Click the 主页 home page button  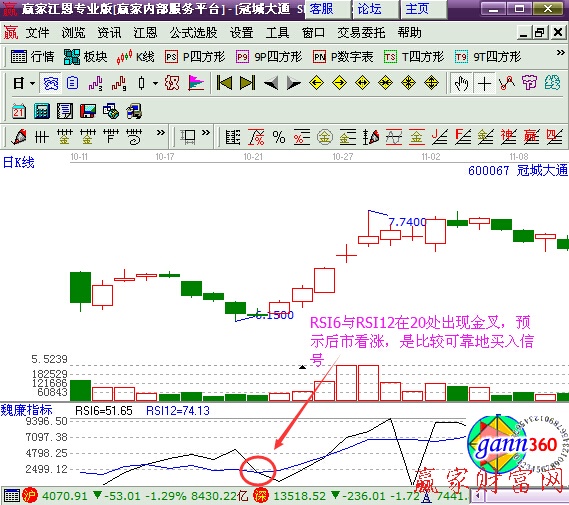tap(424, 9)
